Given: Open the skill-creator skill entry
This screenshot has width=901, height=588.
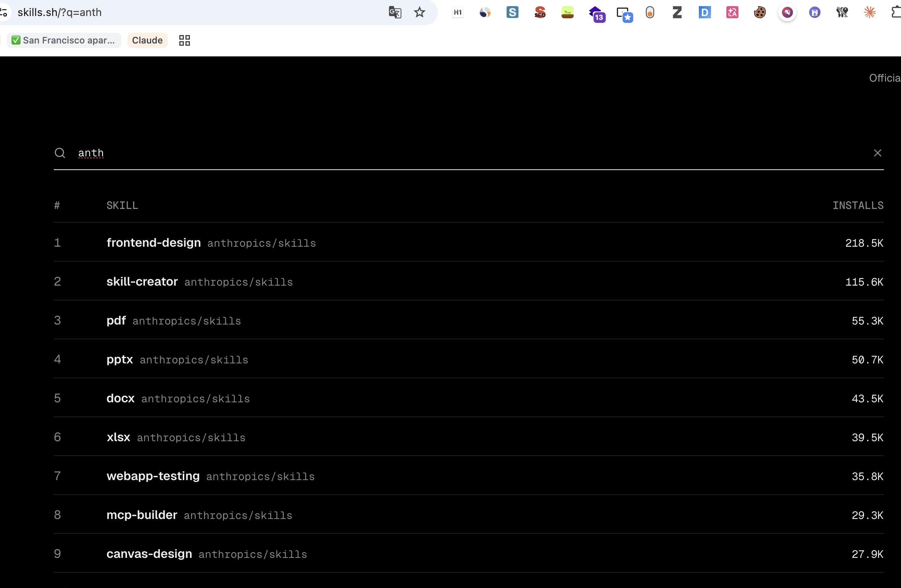Looking at the screenshot, I should click(142, 282).
